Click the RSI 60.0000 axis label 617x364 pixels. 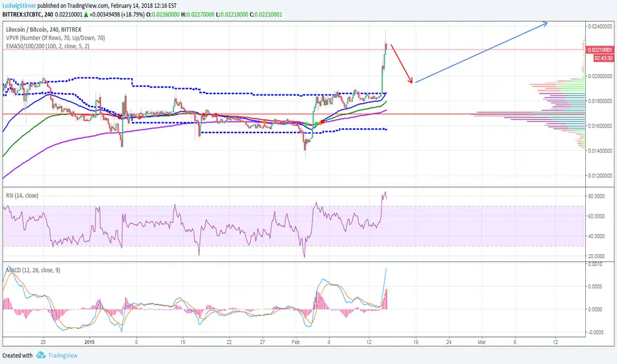(x=596, y=216)
